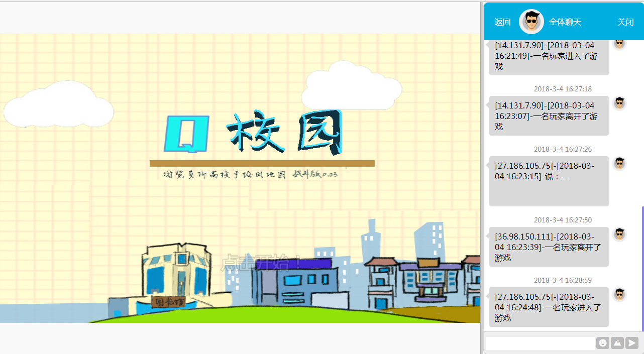Select the 16:24:48 player-joined message
The height and width of the screenshot is (354, 644).
[549, 307]
